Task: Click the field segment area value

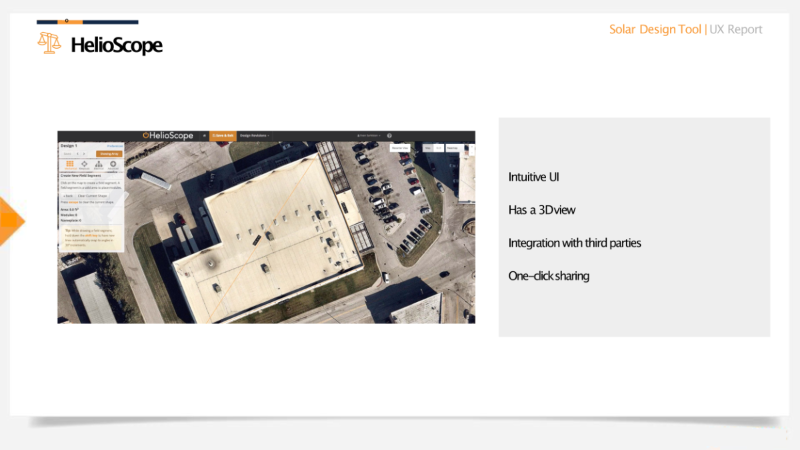Action: pos(69,209)
